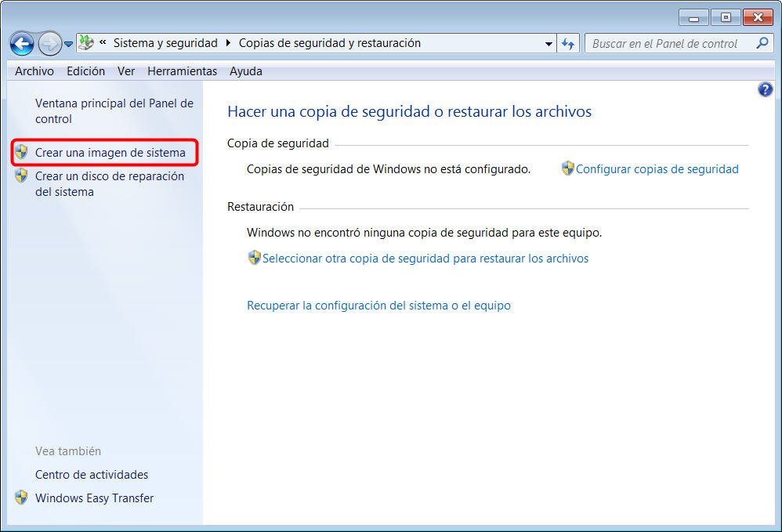Open the Archivo menu
The image size is (782, 532).
point(34,71)
